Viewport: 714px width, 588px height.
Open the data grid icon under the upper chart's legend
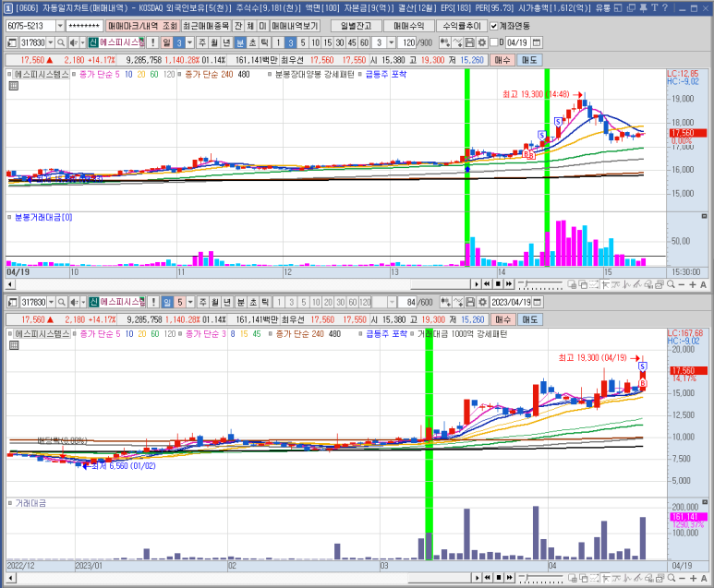pyautogui.click(x=14, y=86)
